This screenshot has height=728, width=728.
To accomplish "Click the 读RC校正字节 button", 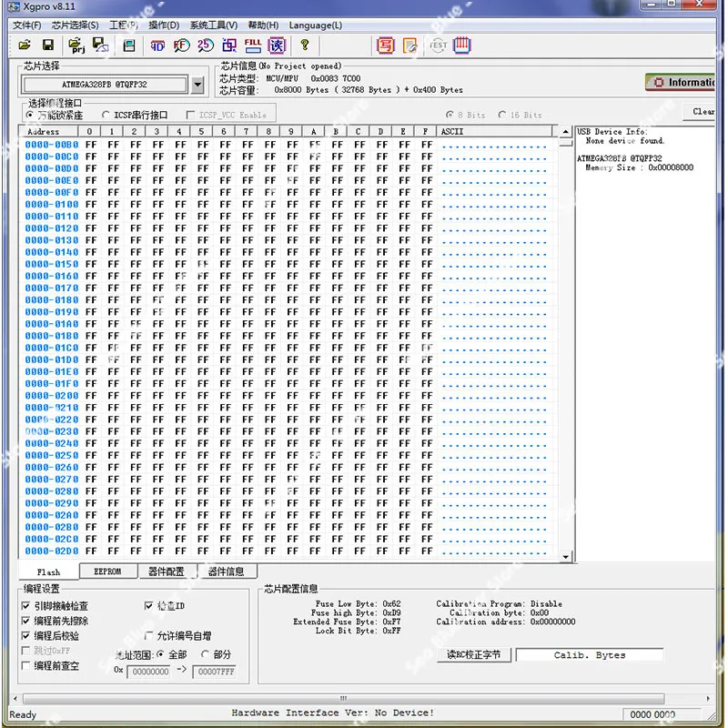I will point(473,655).
